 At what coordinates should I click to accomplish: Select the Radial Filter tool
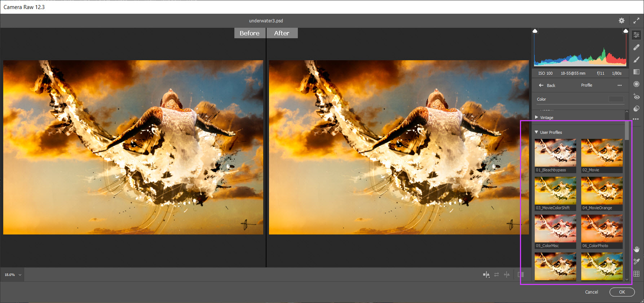(x=636, y=84)
